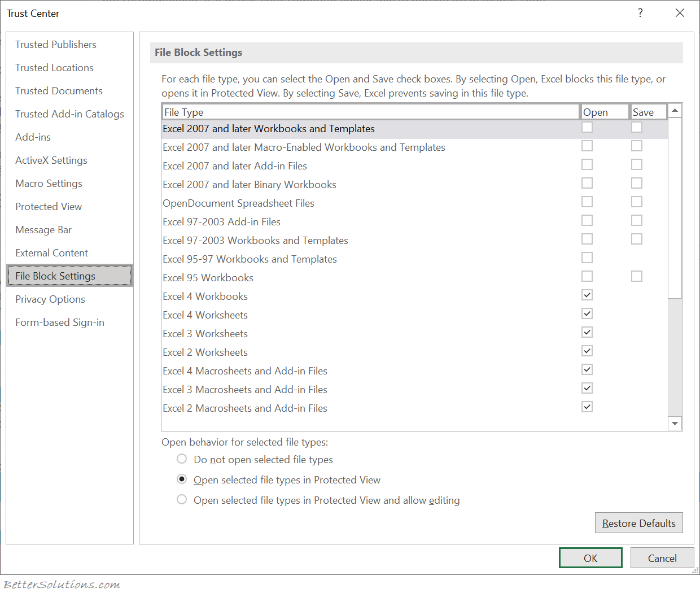
Task: Check Open for Binary Workbooks
Action: [x=587, y=183]
